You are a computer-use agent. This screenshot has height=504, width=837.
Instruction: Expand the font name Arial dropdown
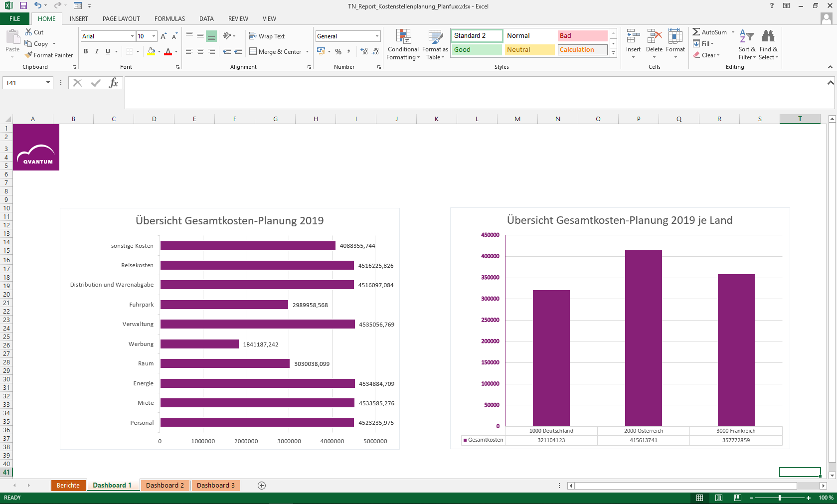click(132, 36)
